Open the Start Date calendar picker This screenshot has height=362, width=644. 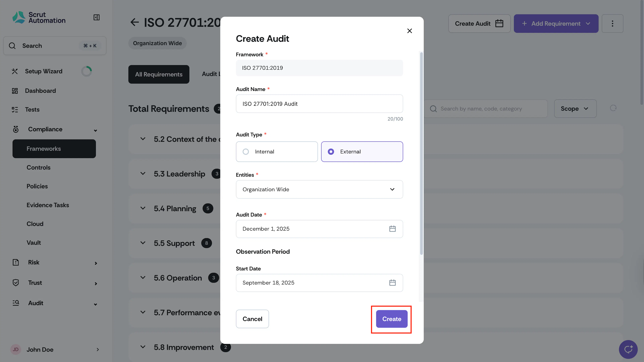point(392,283)
